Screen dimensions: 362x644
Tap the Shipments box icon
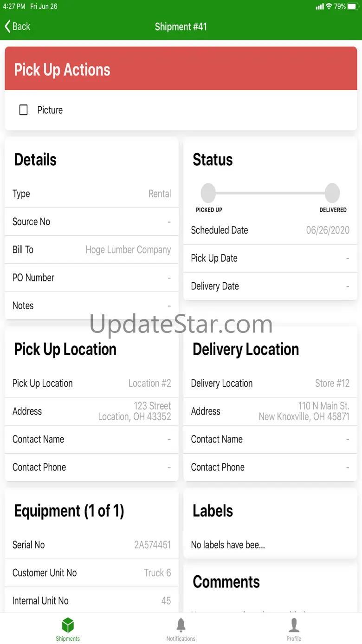pos(68,625)
